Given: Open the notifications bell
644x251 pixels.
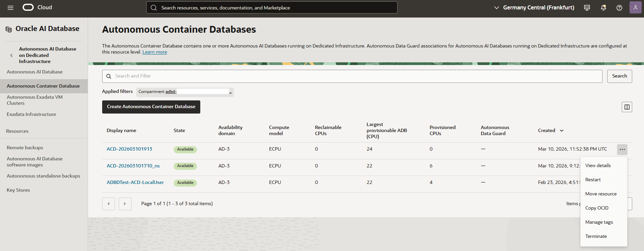Looking at the screenshot, I should pyautogui.click(x=604, y=8).
